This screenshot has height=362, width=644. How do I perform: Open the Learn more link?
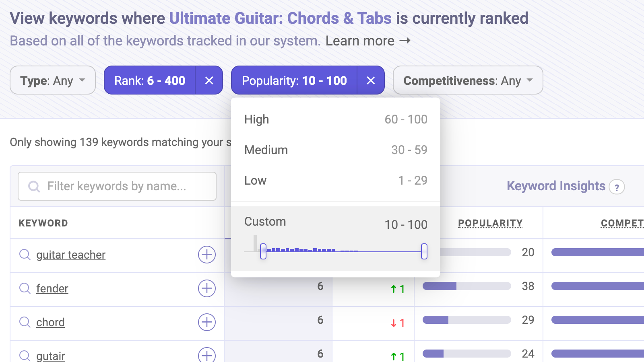pyautogui.click(x=368, y=41)
